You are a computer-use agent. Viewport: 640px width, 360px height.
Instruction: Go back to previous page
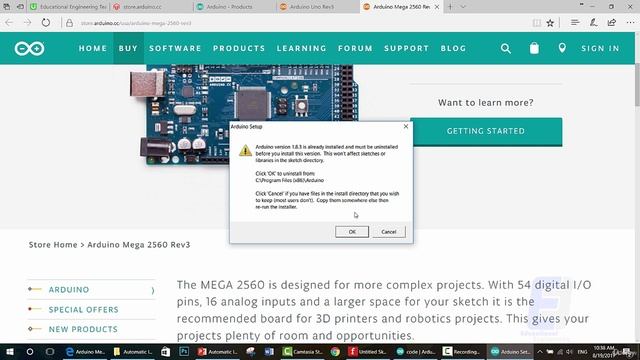pos(9,23)
